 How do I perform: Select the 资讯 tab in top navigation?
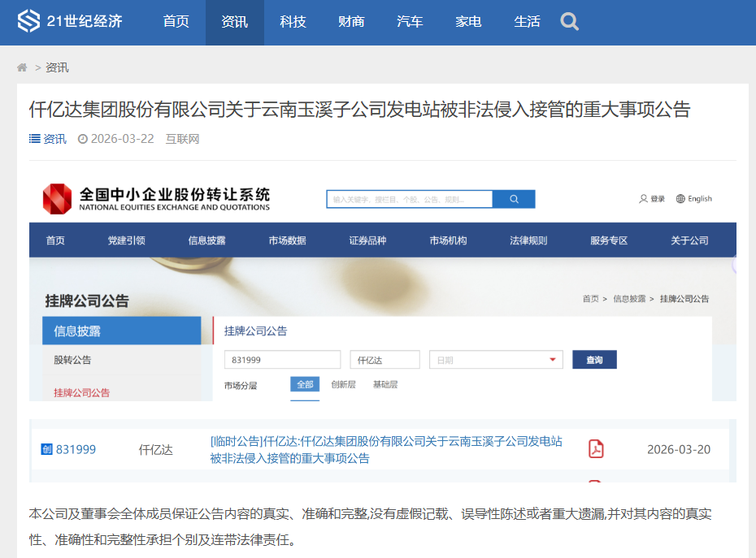235,22
